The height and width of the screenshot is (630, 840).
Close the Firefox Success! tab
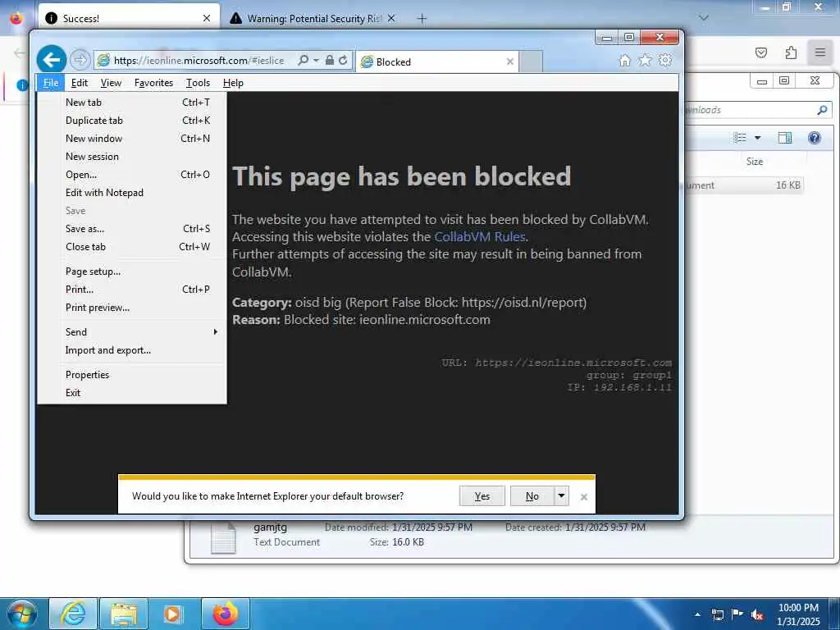207,18
